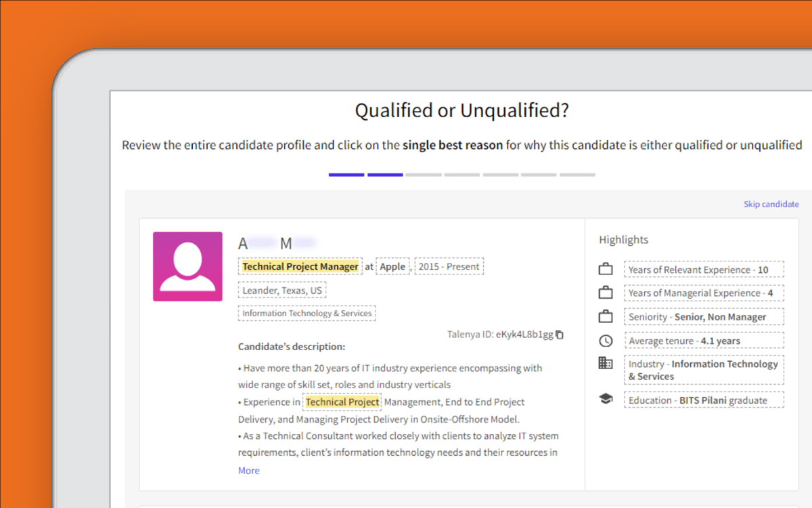Select the Apple company tag
Viewport: 812px width, 508px height.
[392, 266]
